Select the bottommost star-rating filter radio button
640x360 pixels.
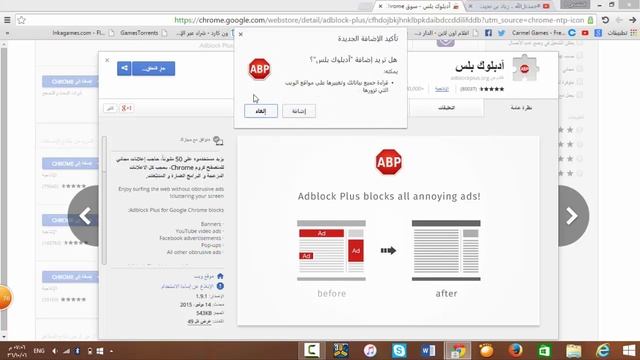click(579, 173)
